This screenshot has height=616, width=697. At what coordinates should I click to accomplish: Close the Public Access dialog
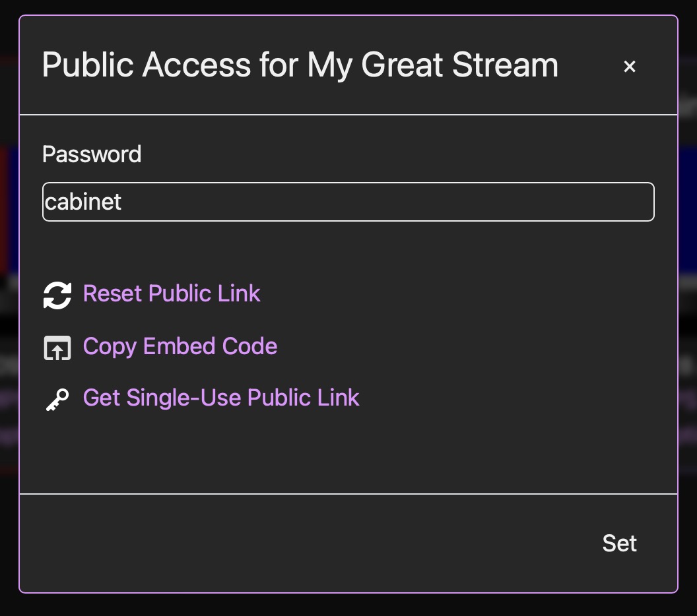(630, 66)
